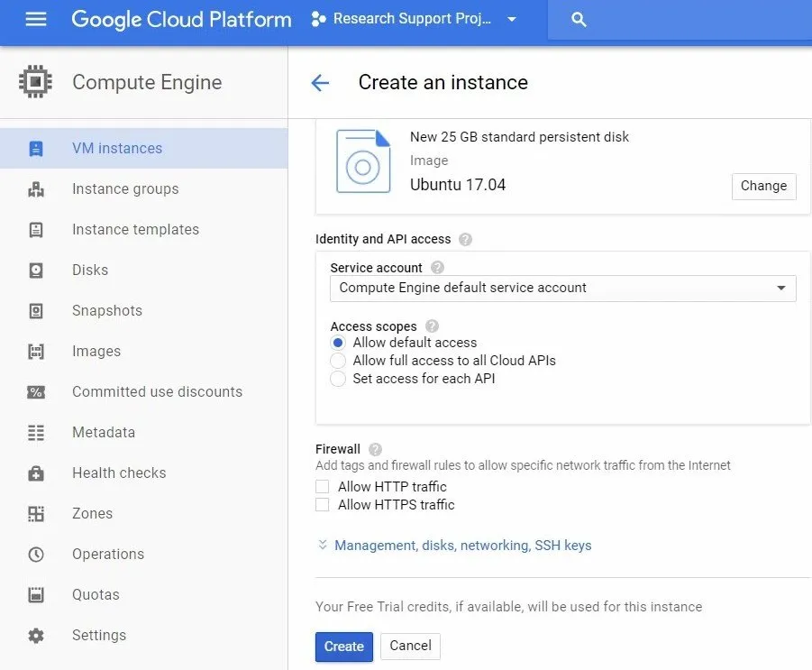Open Committed use discounts page

pos(143,391)
